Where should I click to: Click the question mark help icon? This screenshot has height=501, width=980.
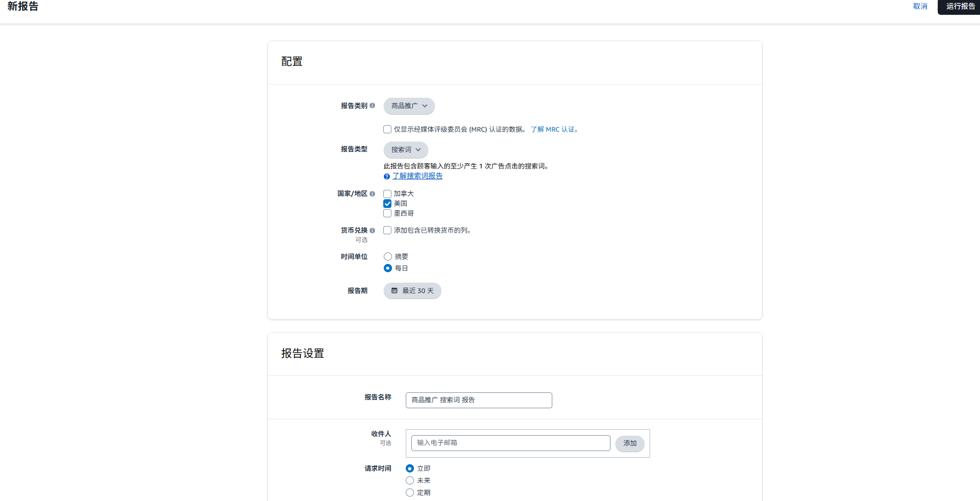[387, 176]
